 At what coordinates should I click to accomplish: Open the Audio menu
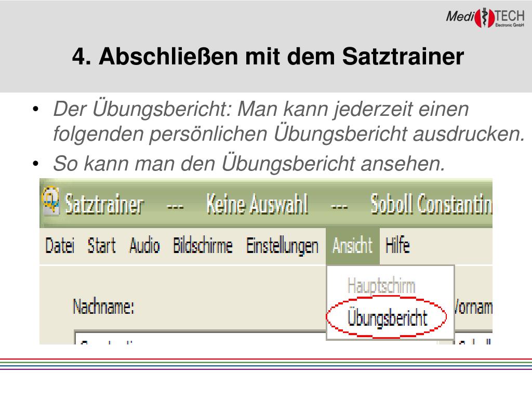144,246
